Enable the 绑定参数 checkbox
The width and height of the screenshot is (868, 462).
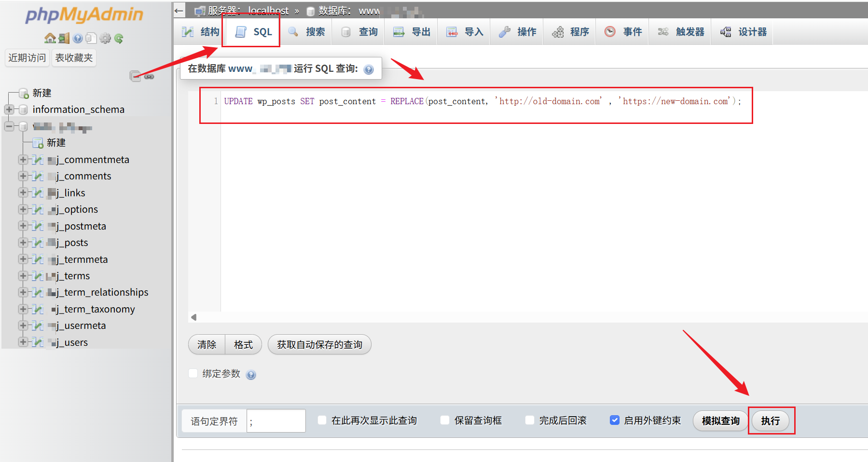193,373
